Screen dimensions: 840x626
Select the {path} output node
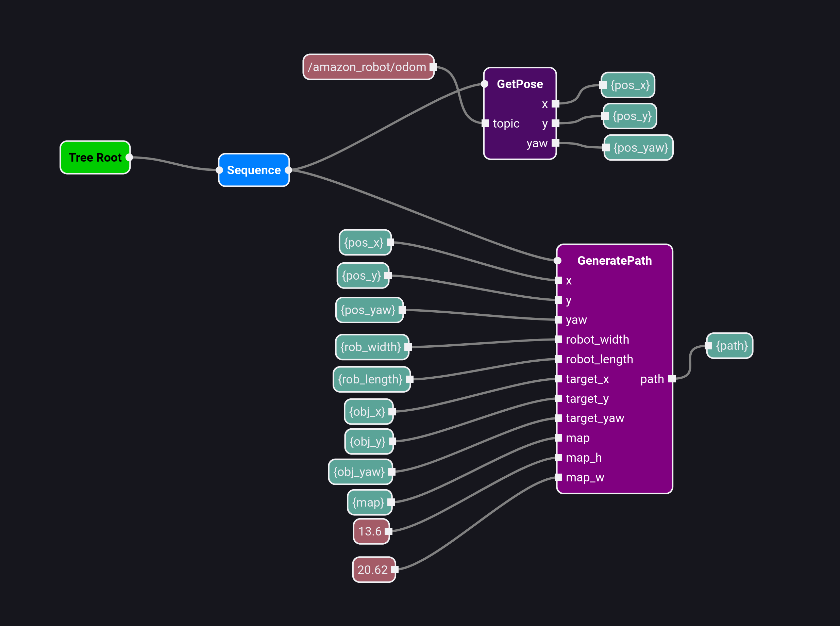[x=730, y=346]
